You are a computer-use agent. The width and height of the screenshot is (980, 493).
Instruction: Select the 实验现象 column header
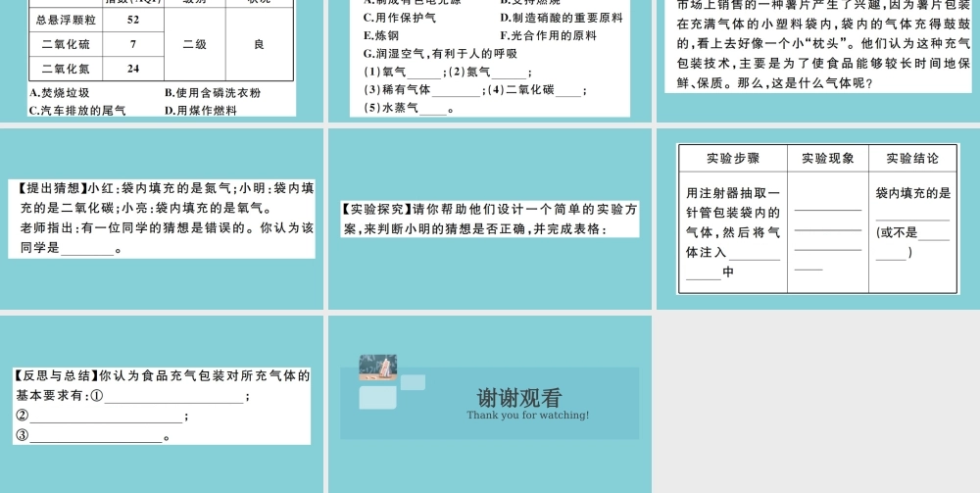tap(828, 158)
